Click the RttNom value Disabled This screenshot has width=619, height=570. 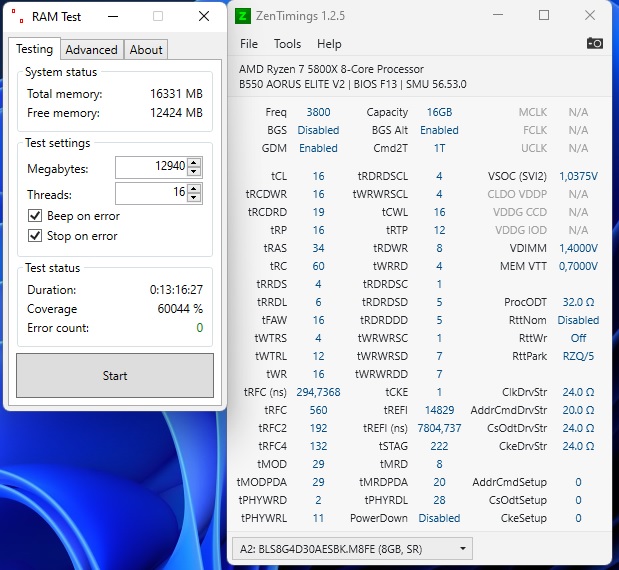pos(578,320)
